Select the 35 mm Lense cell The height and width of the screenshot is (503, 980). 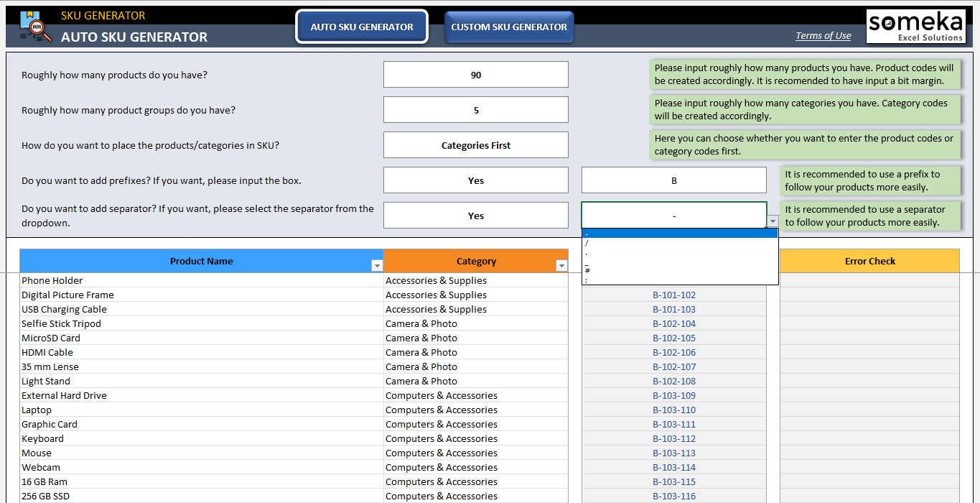[202, 366]
